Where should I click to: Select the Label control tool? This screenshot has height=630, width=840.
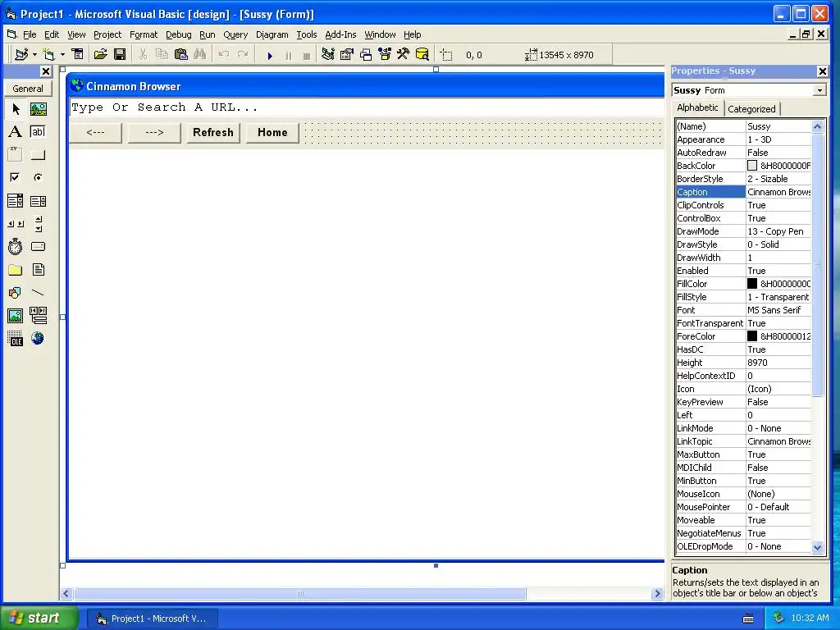point(15,132)
